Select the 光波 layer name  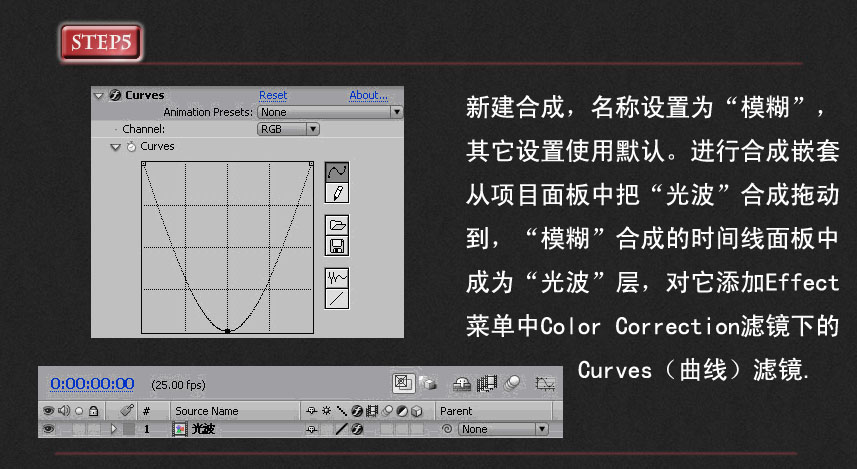pos(203,429)
